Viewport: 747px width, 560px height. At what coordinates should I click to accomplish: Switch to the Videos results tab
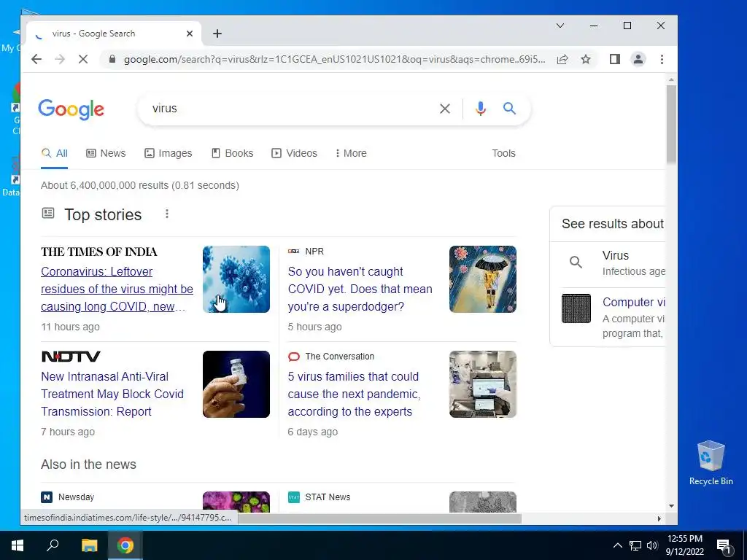(x=294, y=153)
